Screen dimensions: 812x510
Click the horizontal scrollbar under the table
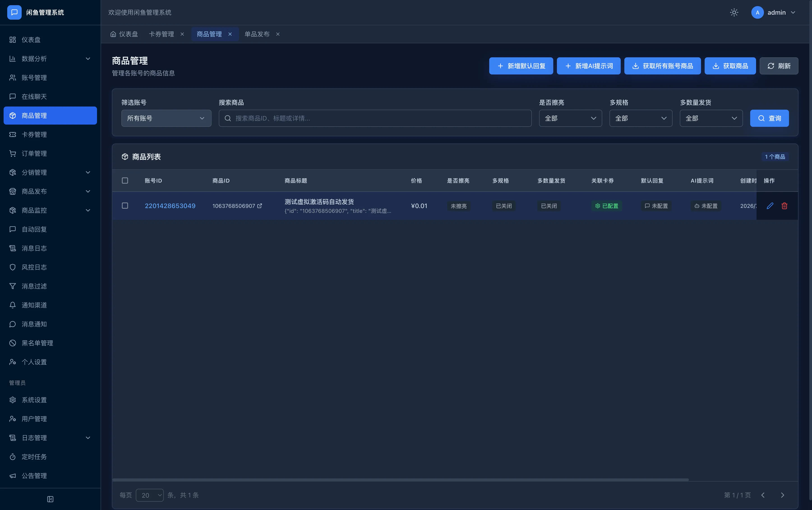400,479
